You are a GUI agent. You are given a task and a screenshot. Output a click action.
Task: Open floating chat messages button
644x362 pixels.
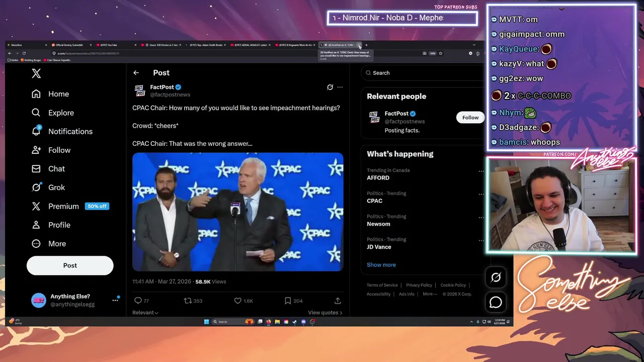point(496,302)
